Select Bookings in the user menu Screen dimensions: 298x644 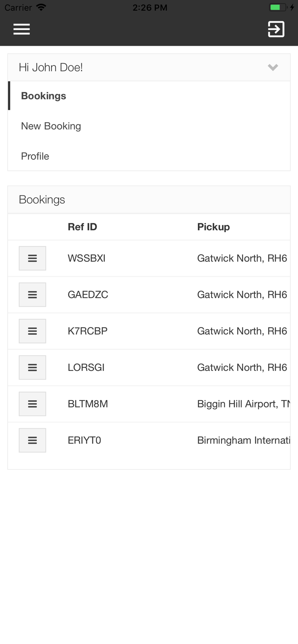click(43, 96)
